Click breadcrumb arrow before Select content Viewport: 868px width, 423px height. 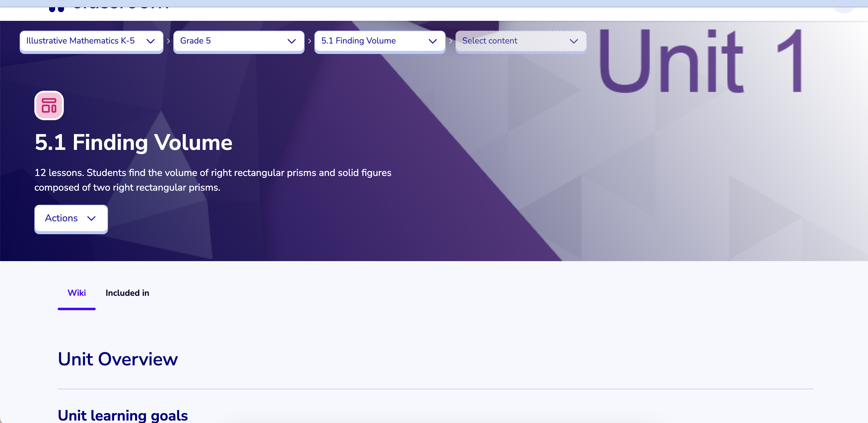[x=451, y=41]
